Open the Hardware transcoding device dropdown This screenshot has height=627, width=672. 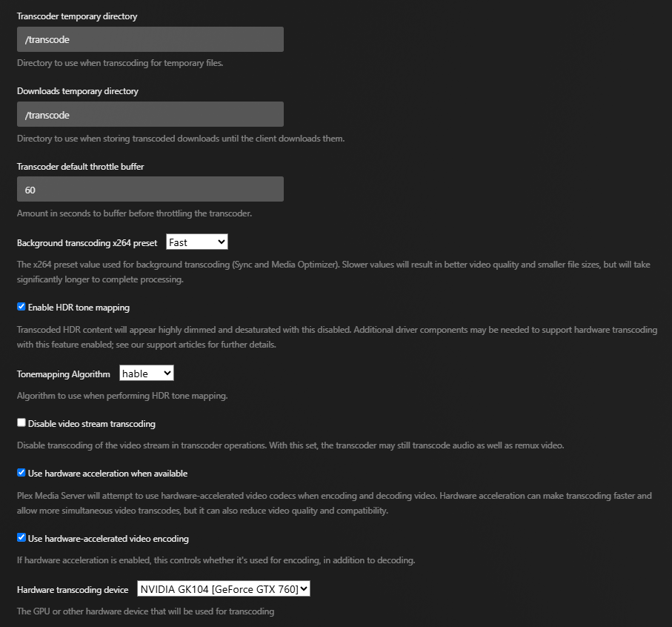tap(223, 589)
